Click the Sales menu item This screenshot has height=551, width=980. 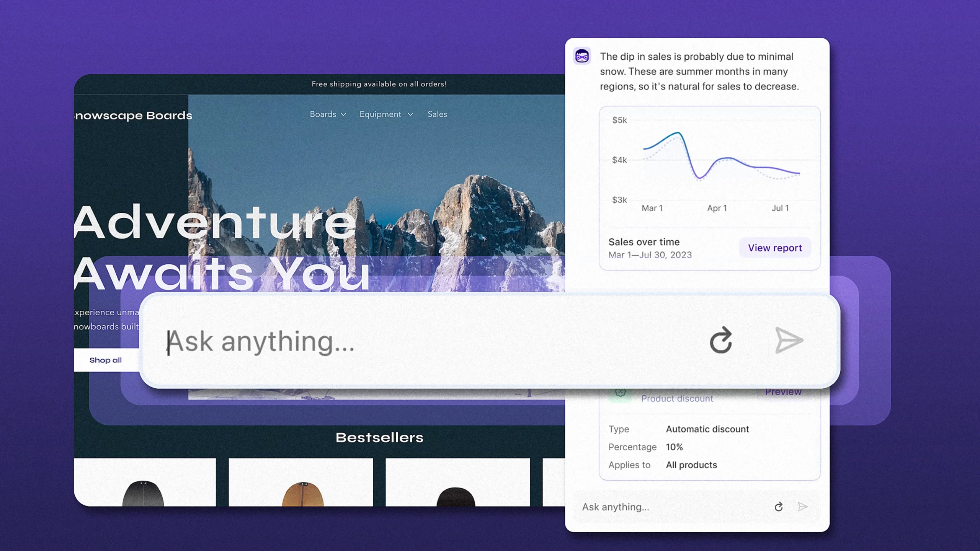coord(438,114)
